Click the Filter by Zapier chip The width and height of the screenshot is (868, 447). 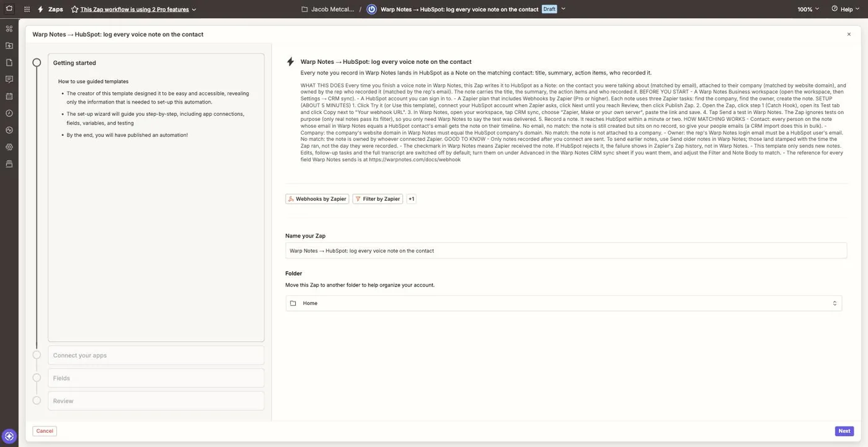pyautogui.click(x=378, y=199)
